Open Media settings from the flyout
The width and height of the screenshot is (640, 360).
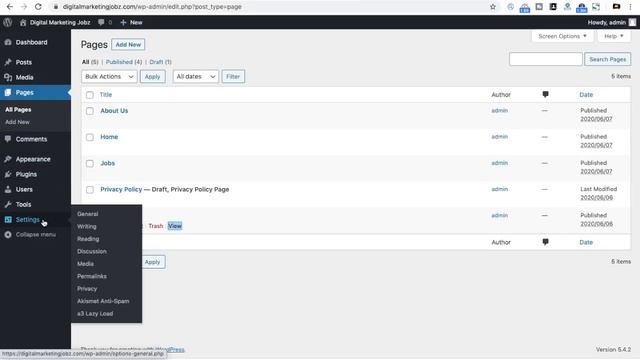click(85, 264)
